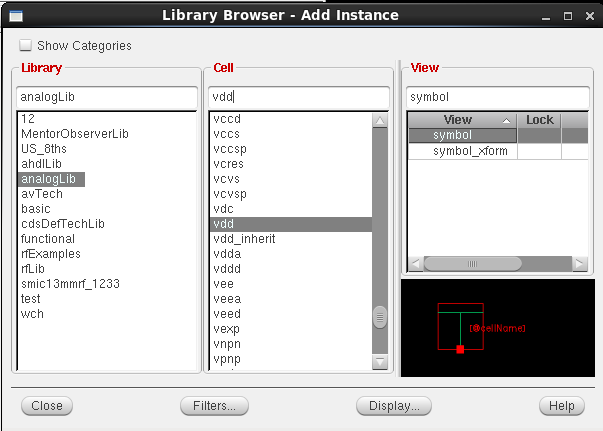Select the ahdlLib library
The image size is (603, 431).
click(x=41, y=164)
